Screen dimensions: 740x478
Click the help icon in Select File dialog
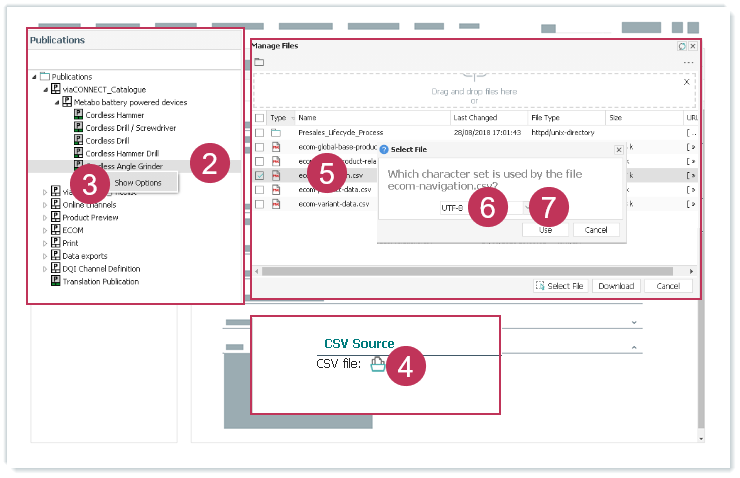tap(384, 148)
